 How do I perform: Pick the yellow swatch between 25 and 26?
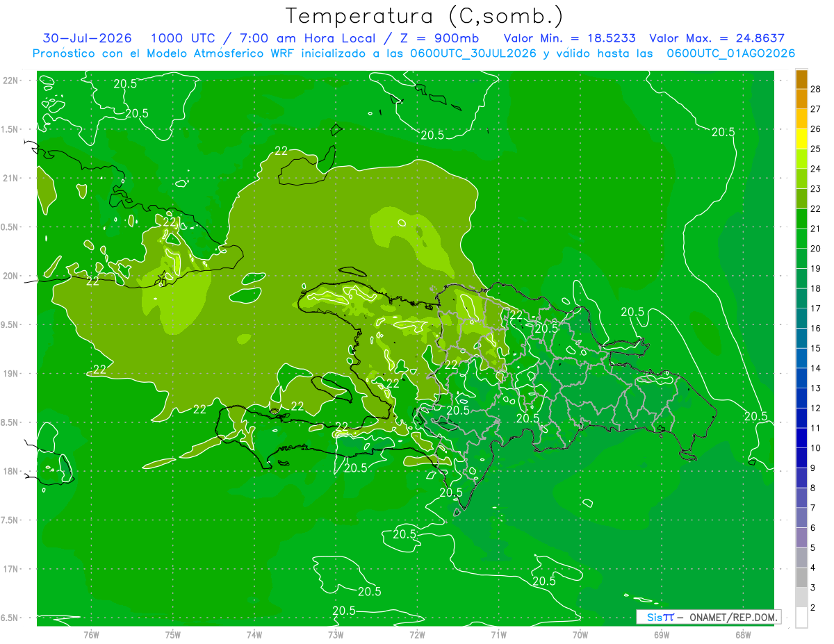(x=801, y=139)
